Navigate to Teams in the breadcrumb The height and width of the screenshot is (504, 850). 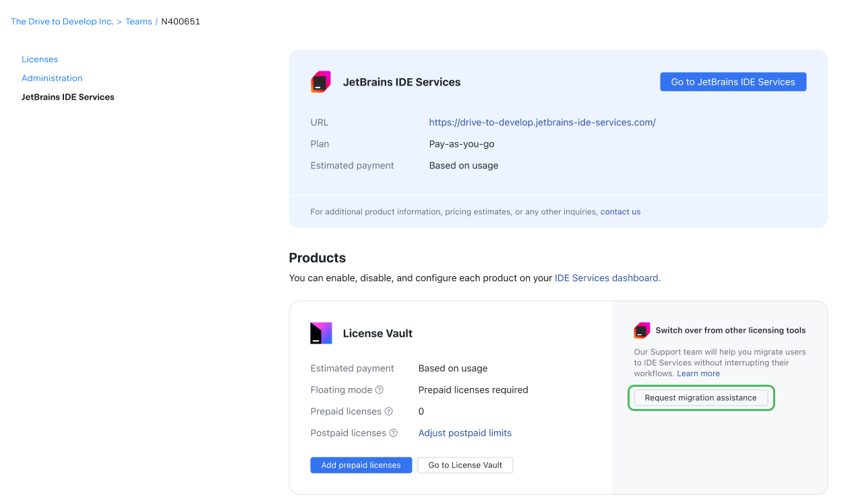[x=139, y=22]
